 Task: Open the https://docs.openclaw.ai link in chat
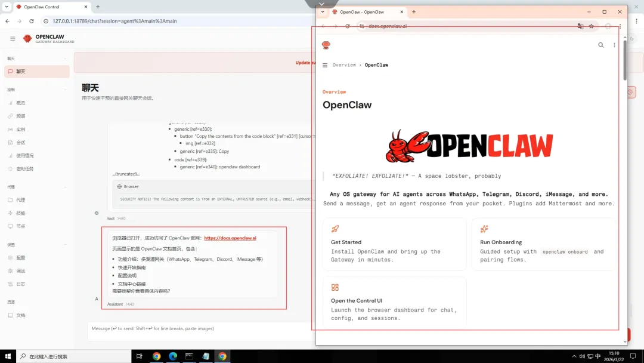coord(230,238)
